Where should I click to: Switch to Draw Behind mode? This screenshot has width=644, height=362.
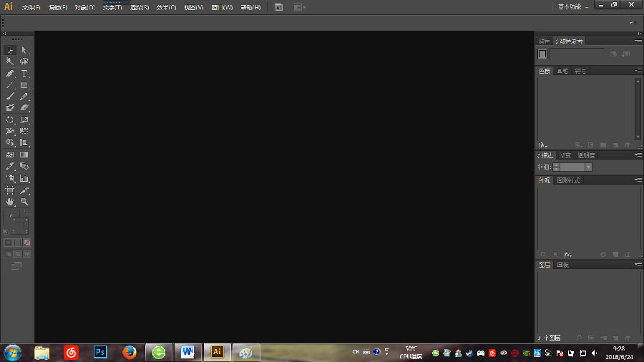tap(18, 254)
